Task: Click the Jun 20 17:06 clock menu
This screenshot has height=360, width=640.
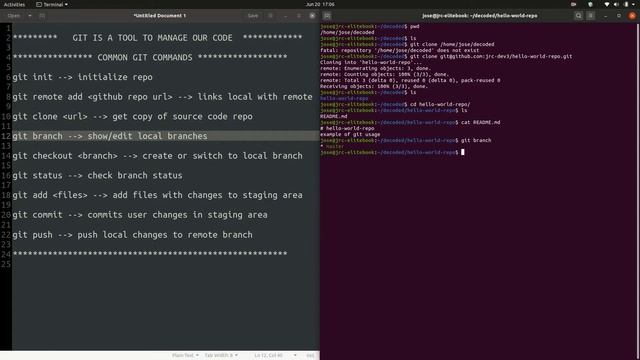Action: coord(320,4)
